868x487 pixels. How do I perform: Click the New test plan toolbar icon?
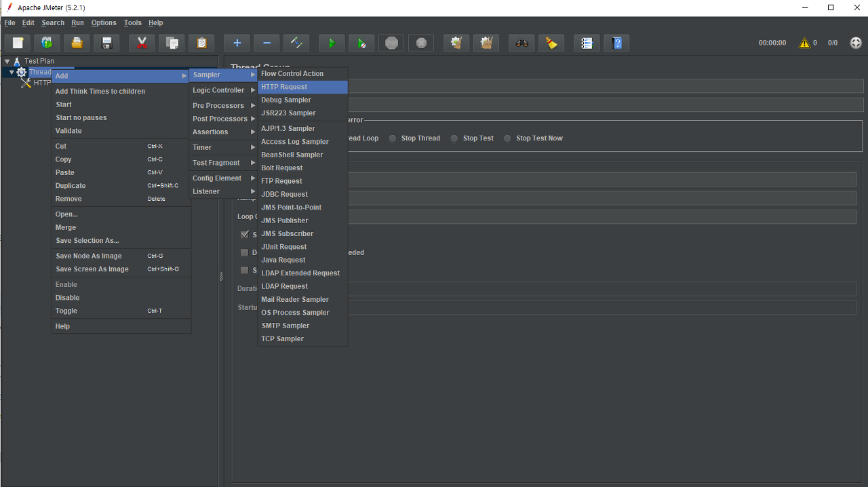[x=18, y=43]
